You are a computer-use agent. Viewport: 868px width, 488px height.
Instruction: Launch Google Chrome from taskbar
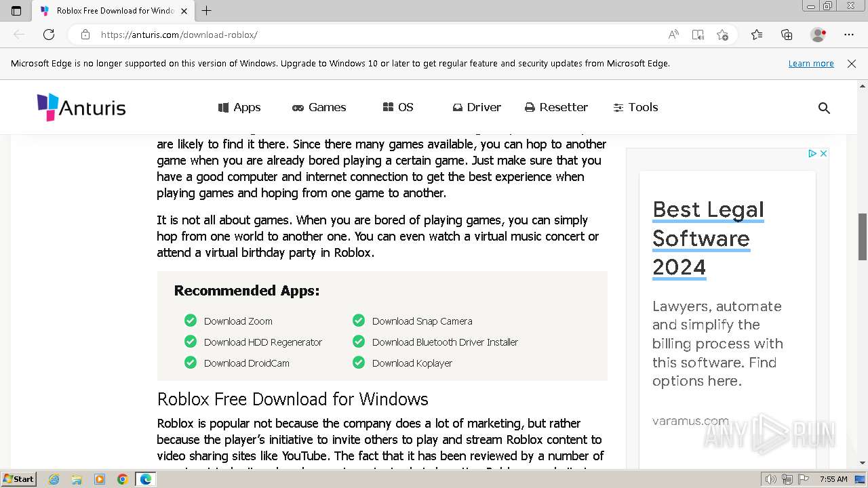tap(123, 479)
